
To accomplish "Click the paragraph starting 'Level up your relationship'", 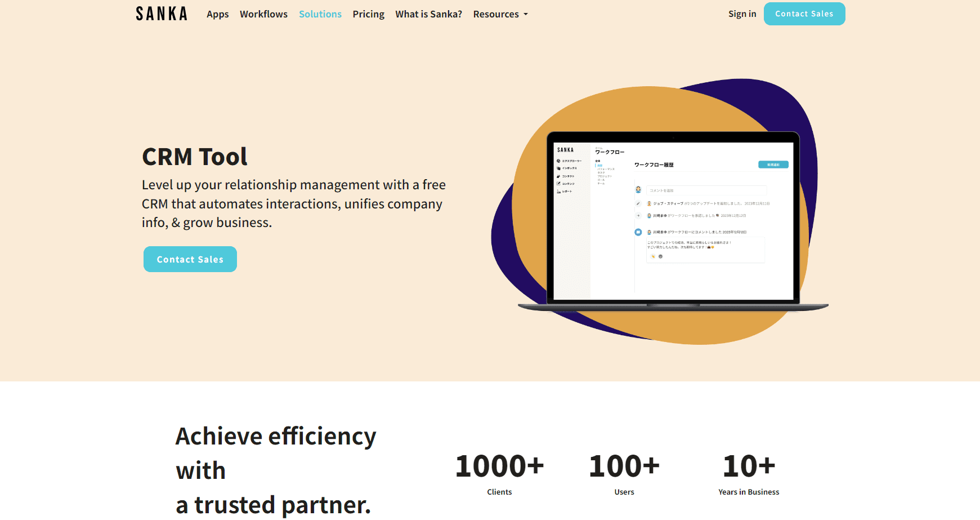I will click(x=294, y=203).
